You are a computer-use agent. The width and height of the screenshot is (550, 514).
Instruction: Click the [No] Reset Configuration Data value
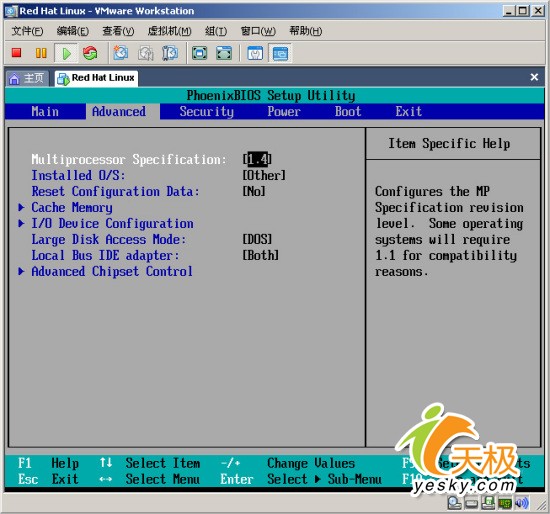[254, 191]
